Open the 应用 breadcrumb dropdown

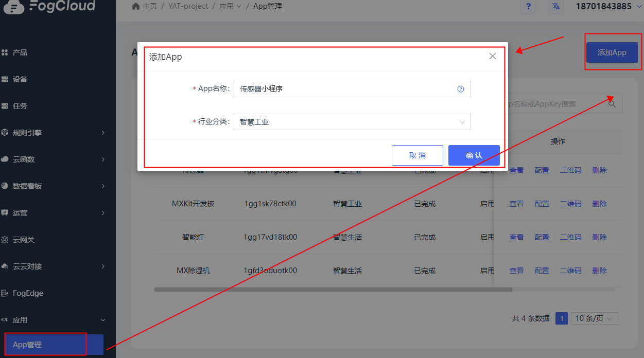tap(230, 6)
